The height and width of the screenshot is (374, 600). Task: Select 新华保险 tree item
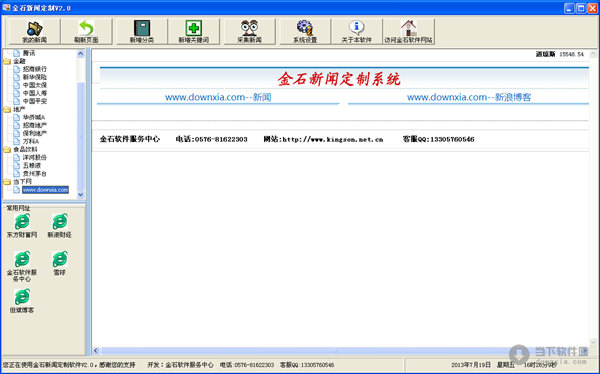point(34,77)
